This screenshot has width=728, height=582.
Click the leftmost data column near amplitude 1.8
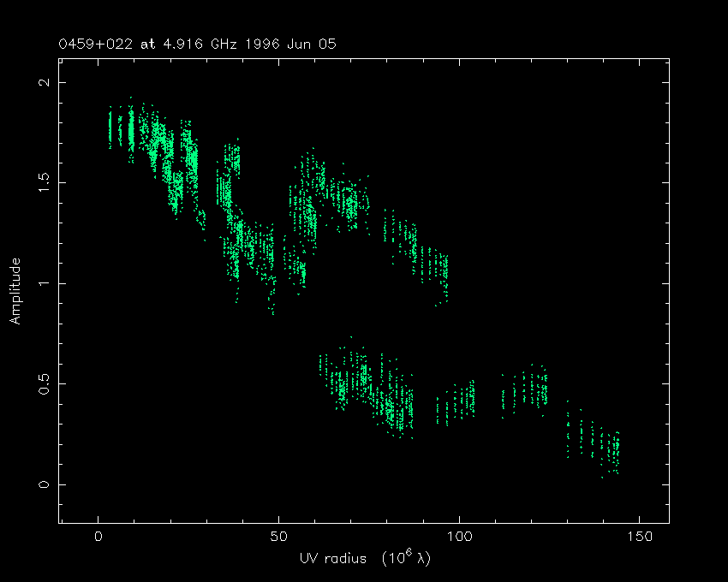(x=110, y=128)
